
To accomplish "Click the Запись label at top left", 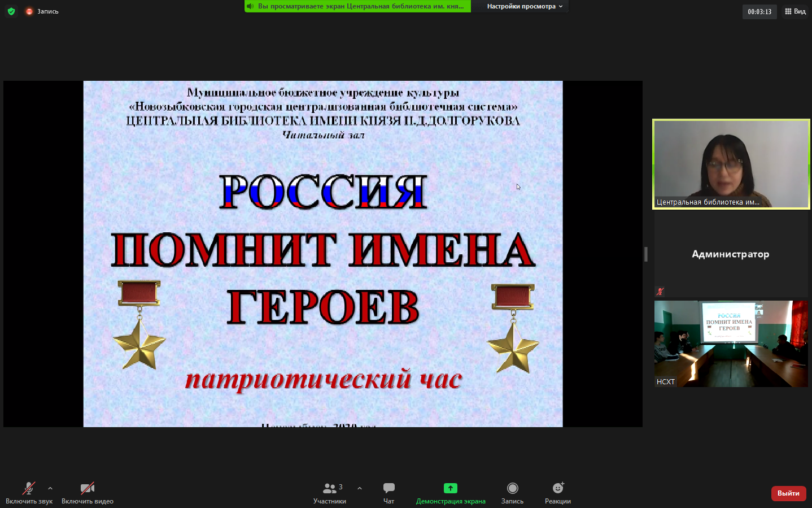I will coord(48,11).
